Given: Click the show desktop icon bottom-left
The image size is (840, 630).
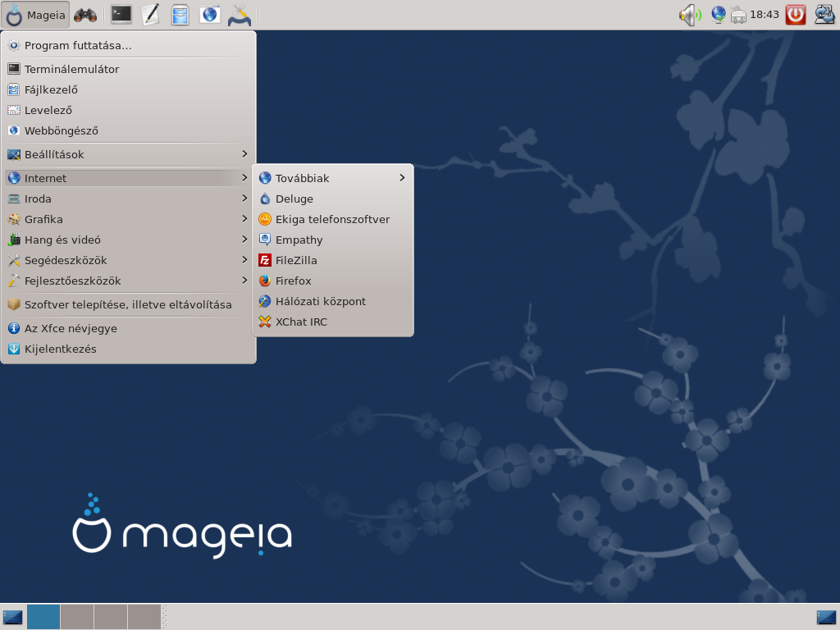Looking at the screenshot, I should click(x=13, y=617).
